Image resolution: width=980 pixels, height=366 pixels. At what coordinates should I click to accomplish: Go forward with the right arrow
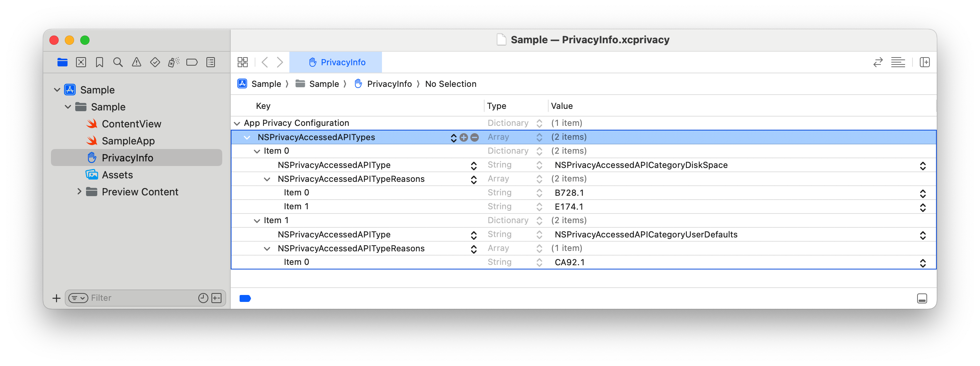[x=280, y=62]
